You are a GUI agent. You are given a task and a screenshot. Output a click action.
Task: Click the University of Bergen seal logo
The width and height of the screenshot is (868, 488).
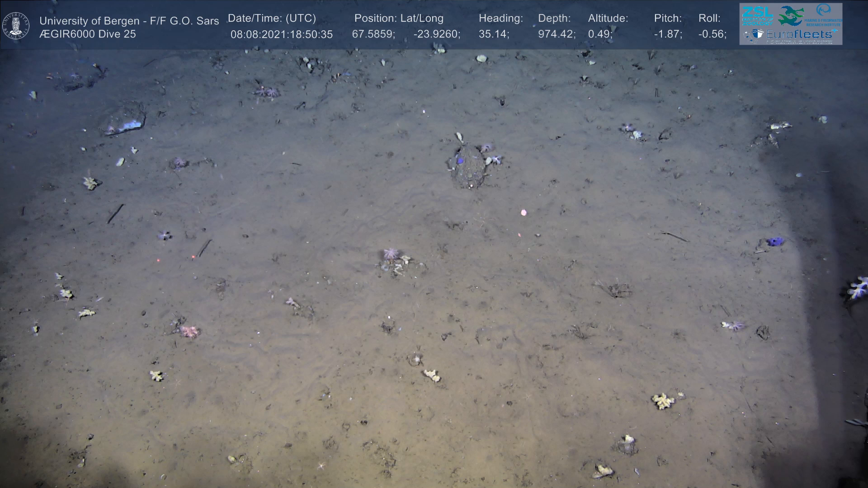pos(16,25)
